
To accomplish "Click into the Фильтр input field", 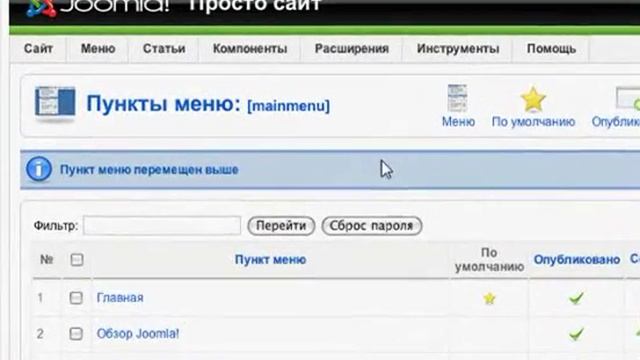I will tap(162, 225).
